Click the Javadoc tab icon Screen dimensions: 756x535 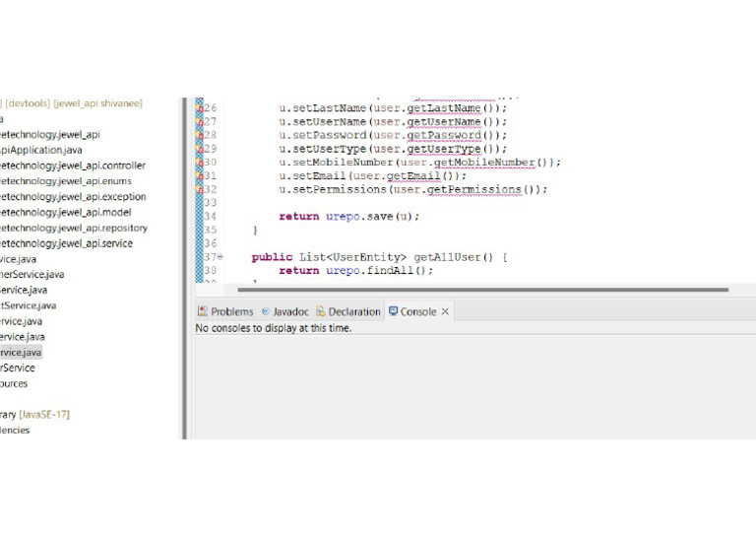click(265, 311)
